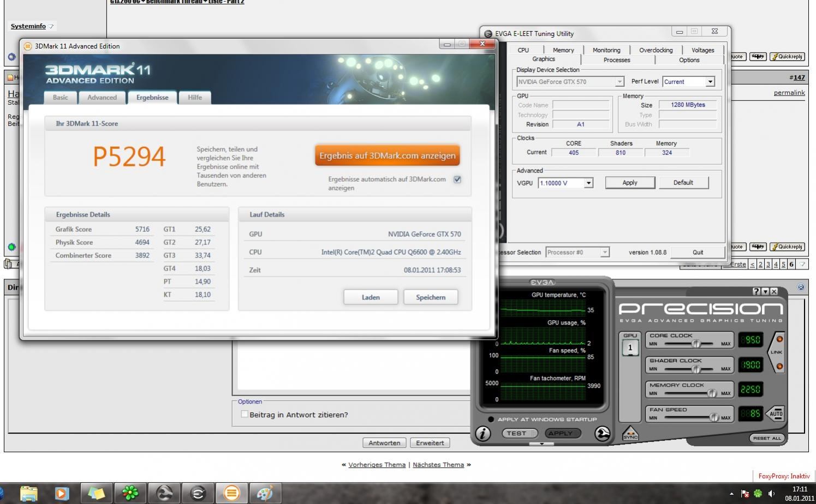Image resolution: width=816 pixels, height=504 pixels.
Task: Follow "Nächstes Thema" link
Action: click(x=438, y=465)
